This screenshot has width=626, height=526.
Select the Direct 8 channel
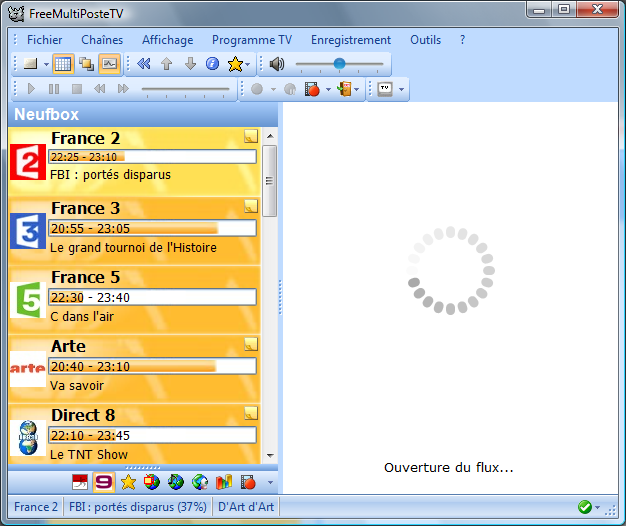pyautogui.click(x=135, y=434)
